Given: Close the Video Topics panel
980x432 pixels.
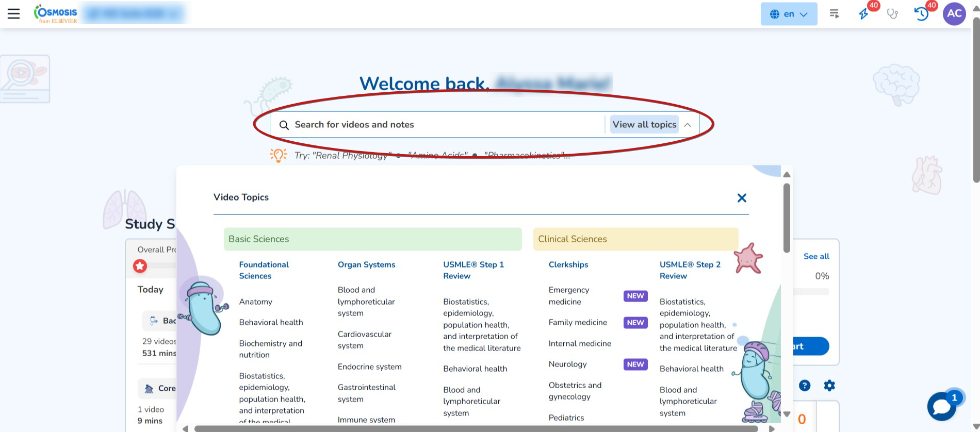Looking at the screenshot, I should coord(742,198).
